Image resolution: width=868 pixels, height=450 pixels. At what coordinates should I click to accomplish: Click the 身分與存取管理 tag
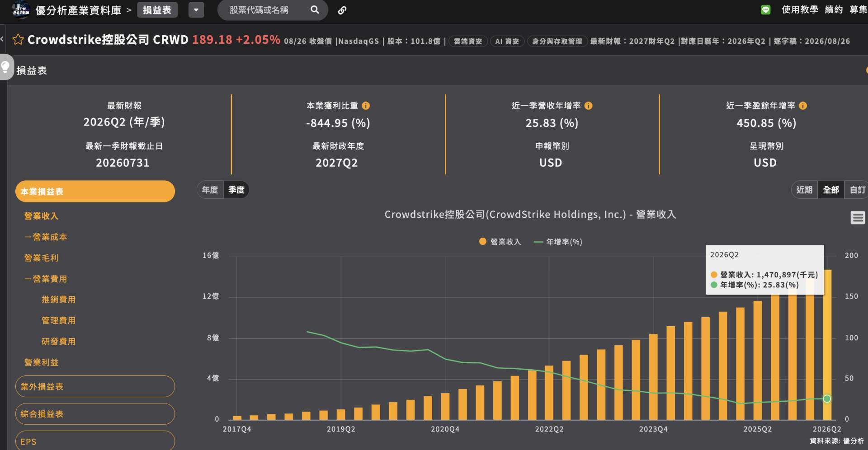pos(557,41)
